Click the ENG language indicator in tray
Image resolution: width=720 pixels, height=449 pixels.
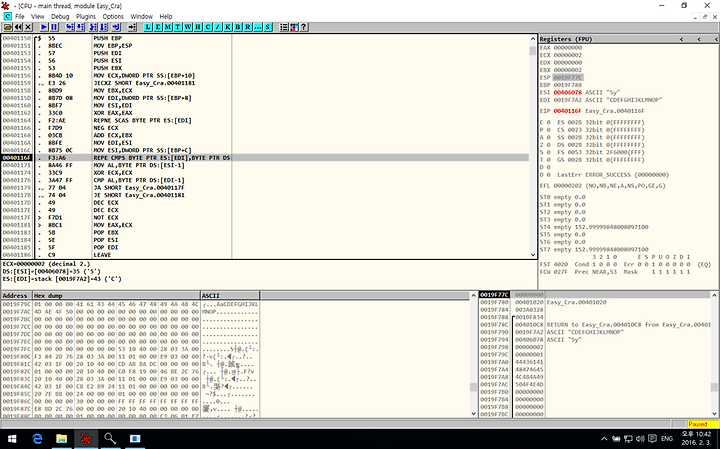click(x=667, y=439)
